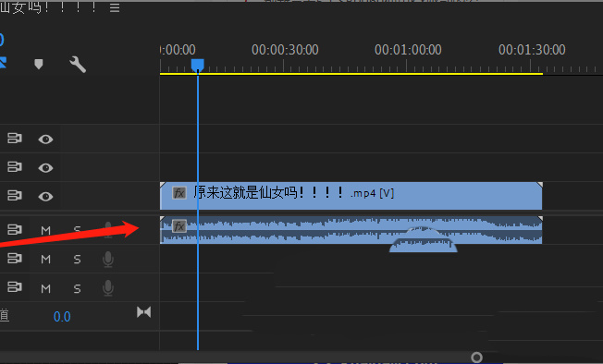Toggle sync lock on the track holding the mp4 video clip
This screenshot has width=603, height=364.
coord(15,196)
